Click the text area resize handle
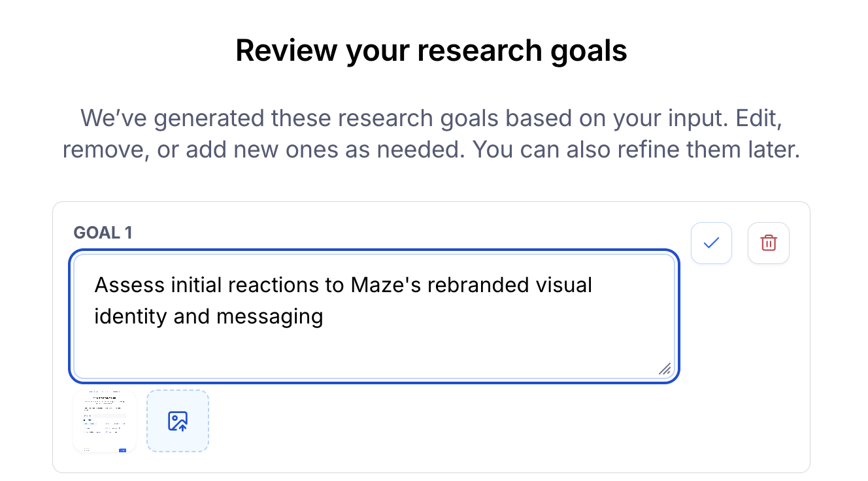Viewport: 868px width, 481px height. click(665, 369)
